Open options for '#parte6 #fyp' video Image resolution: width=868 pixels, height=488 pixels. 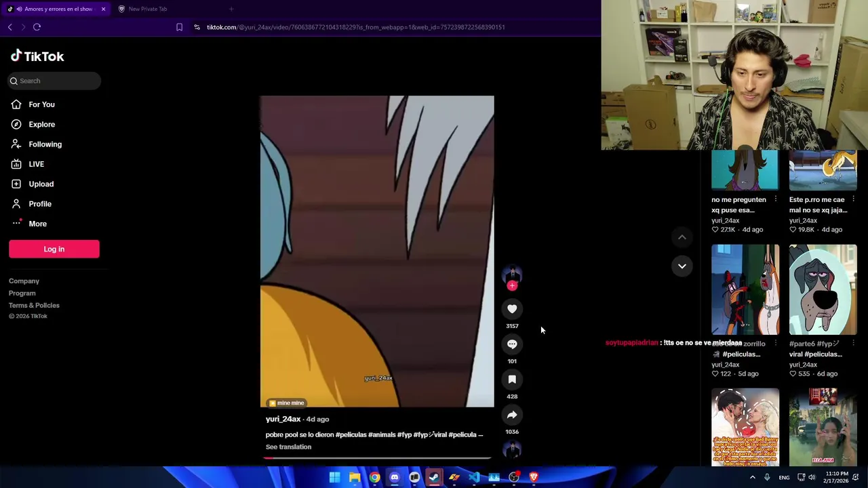(x=853, y=344)
